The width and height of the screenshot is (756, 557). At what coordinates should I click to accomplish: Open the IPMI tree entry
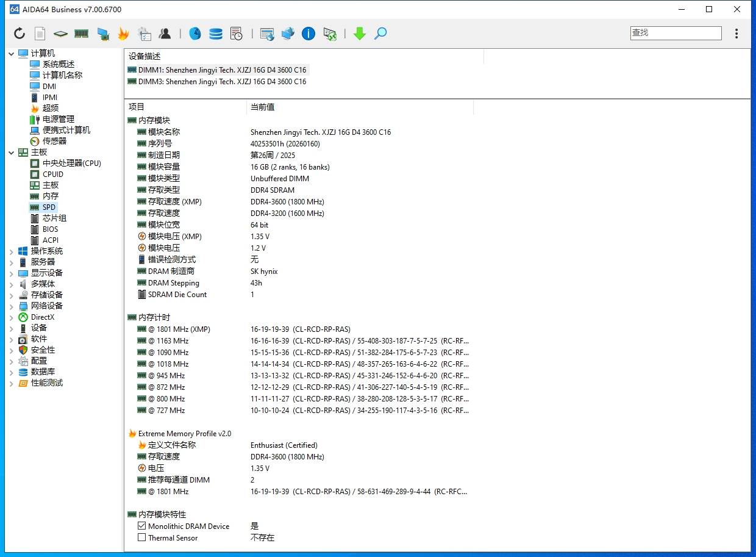pyautogui.click(x=50, y=97)
